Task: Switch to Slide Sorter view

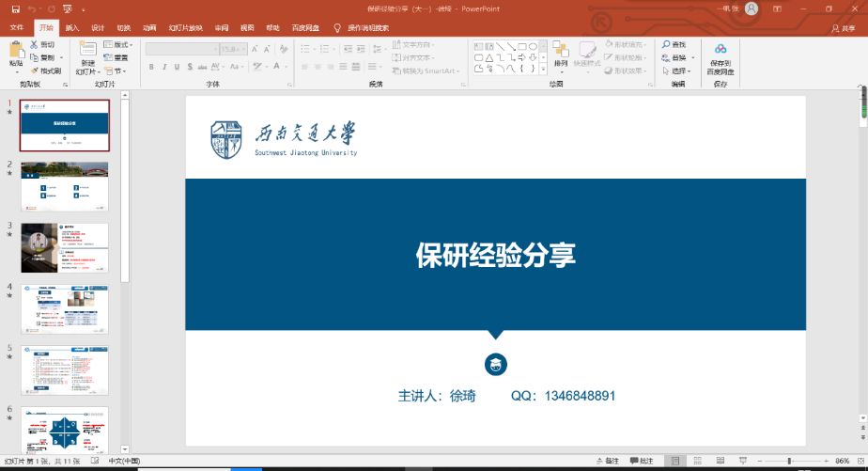Action: pyautogui.click(x=697, y=462)
